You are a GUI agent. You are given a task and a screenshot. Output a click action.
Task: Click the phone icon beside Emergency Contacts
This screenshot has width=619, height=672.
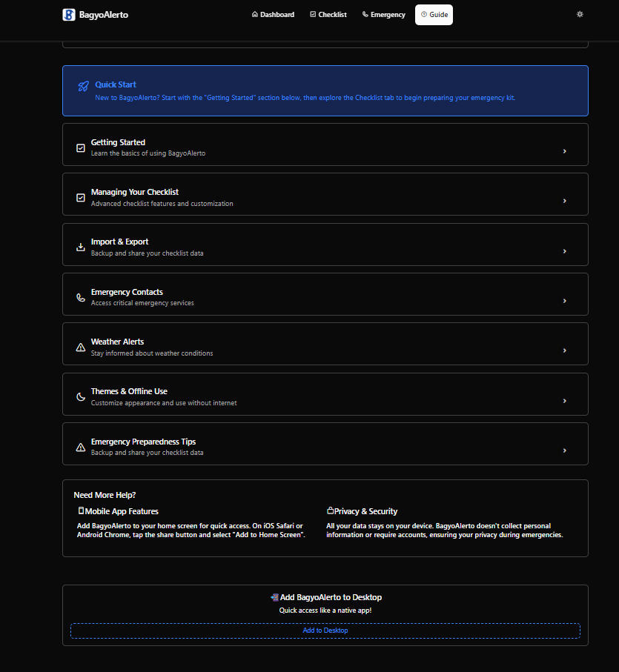[x=81, y=297]
